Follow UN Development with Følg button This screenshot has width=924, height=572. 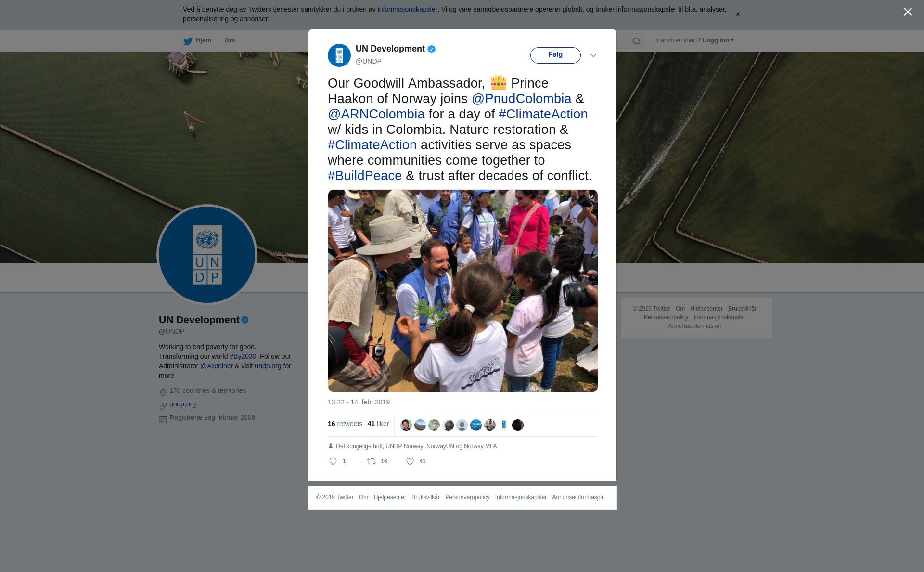555,55
